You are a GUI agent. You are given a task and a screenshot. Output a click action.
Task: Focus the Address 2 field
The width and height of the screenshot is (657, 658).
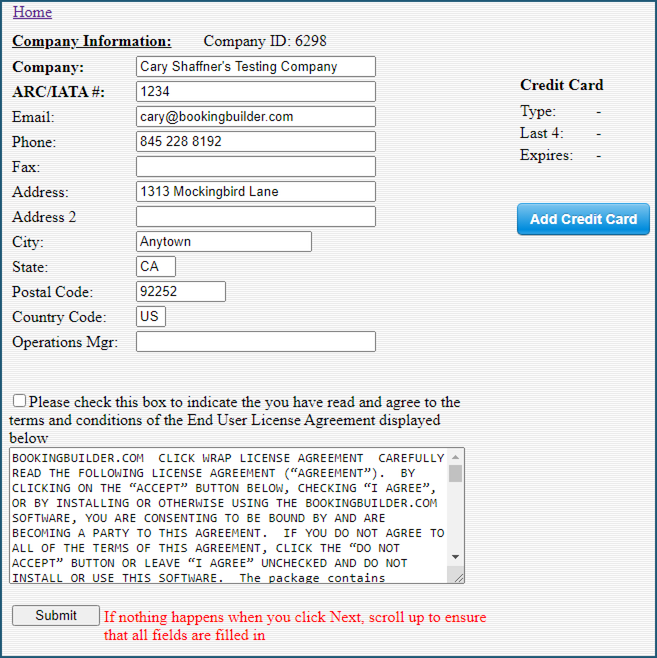[x=255, y=217]
